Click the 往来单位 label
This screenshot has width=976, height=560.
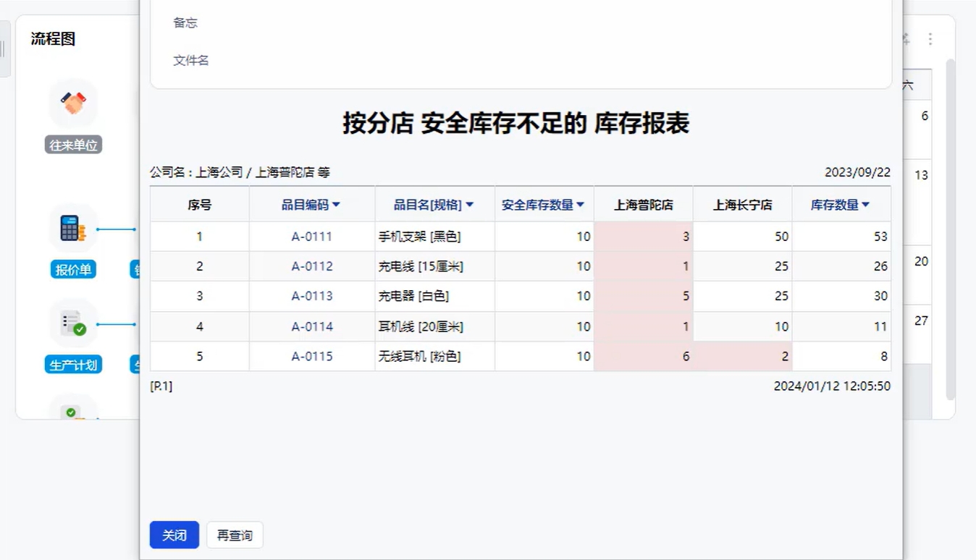tap(73, 145)
